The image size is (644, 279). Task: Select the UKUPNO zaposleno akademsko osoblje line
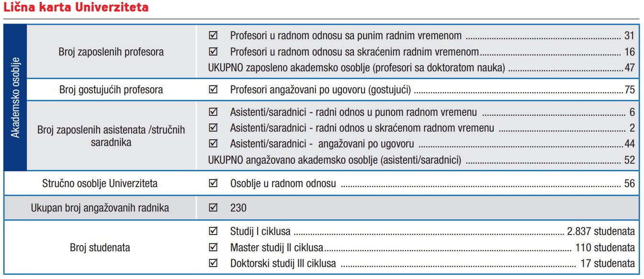click(x=421, y=67)
